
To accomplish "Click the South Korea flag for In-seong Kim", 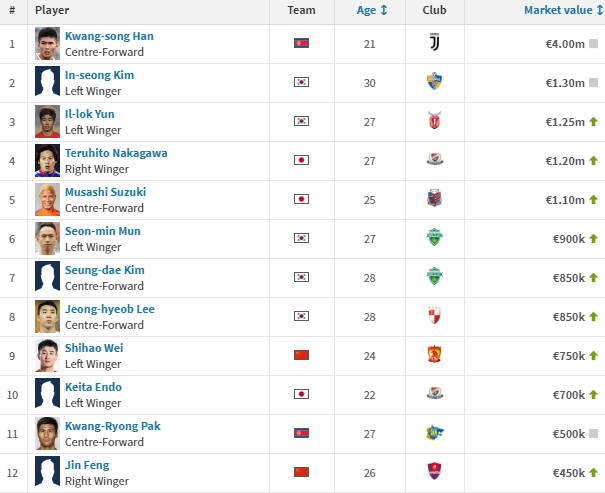I will click(301, 82).
